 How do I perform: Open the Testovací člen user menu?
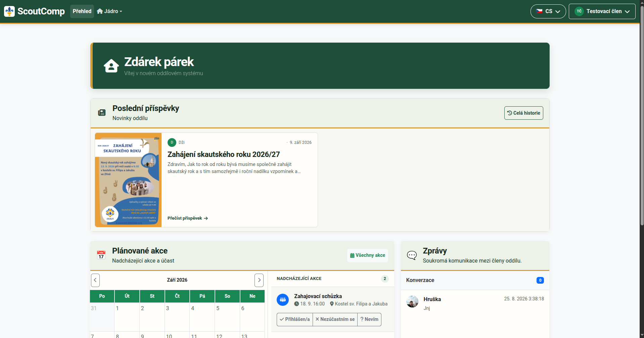[602, 11]
